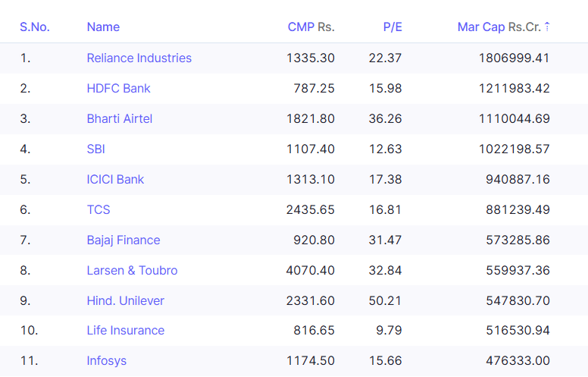Viewport: 588px width, 377px height.
Task: Sort by Mar Cap Rs.Cr. header
Action: click(499, 27)
